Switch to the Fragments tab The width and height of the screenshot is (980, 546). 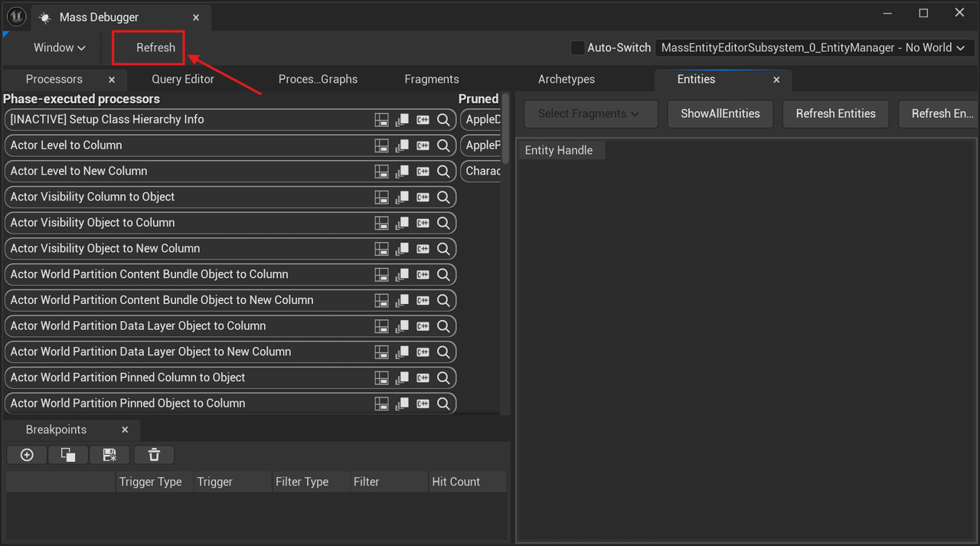tap(432, 80)
